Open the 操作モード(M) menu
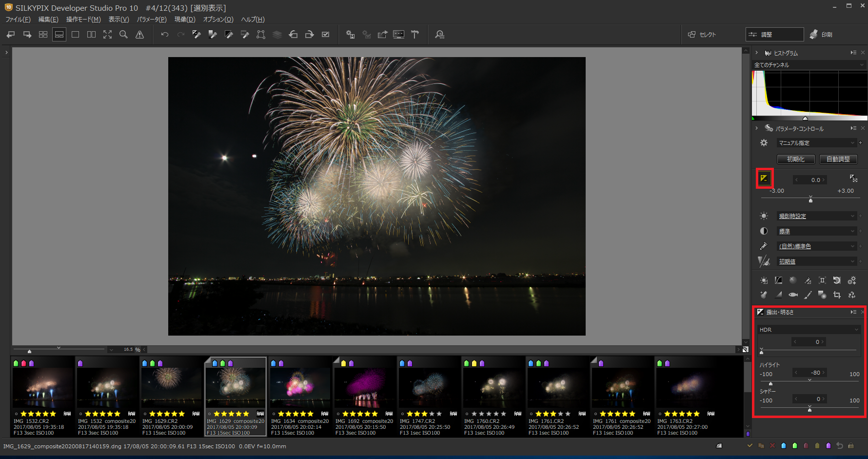868x459 pixels. coord(83,20)
